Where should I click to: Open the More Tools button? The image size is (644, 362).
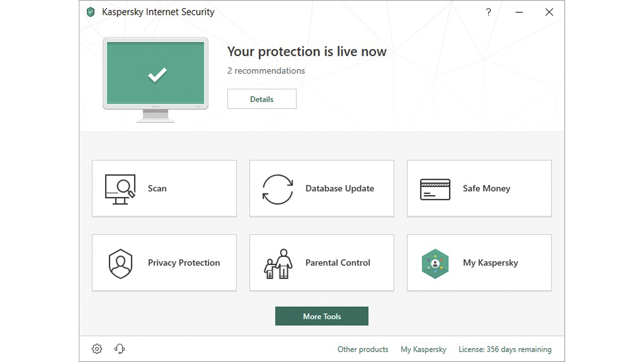pos(322,316)
